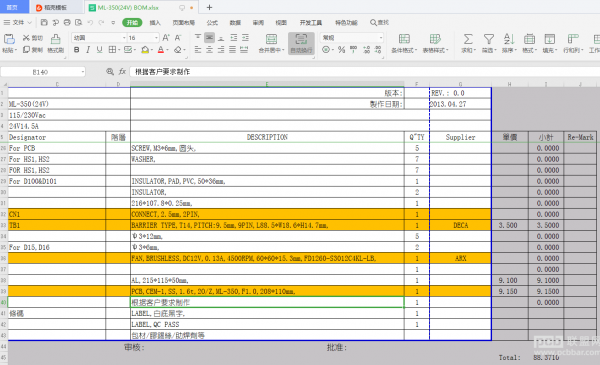Click decrease decimal places icon
Screen dimensions: 600x365
378,50
